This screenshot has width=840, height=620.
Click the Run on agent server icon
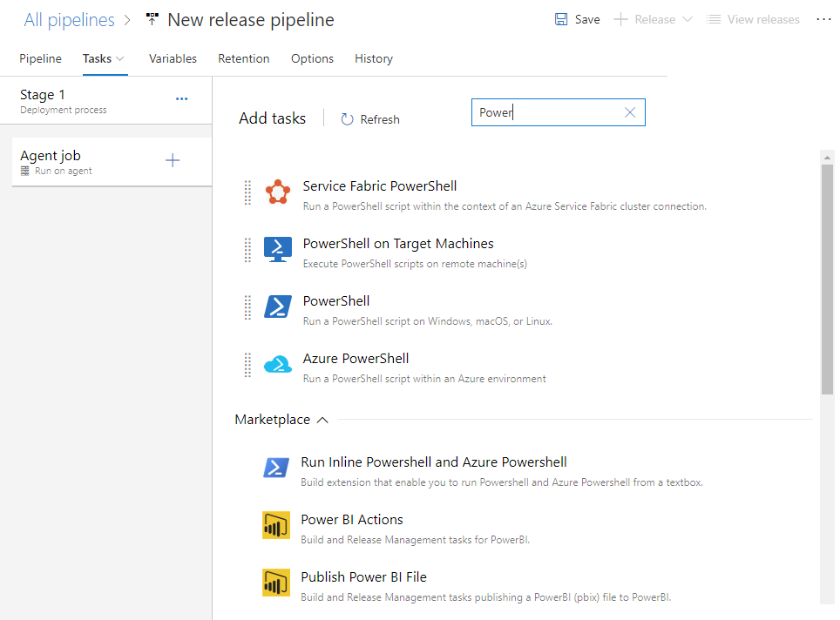[x=24, y=171]
